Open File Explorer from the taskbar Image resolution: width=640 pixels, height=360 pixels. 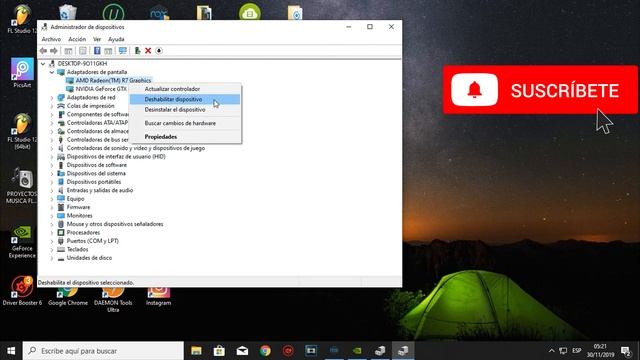click(x=196, y=351)
